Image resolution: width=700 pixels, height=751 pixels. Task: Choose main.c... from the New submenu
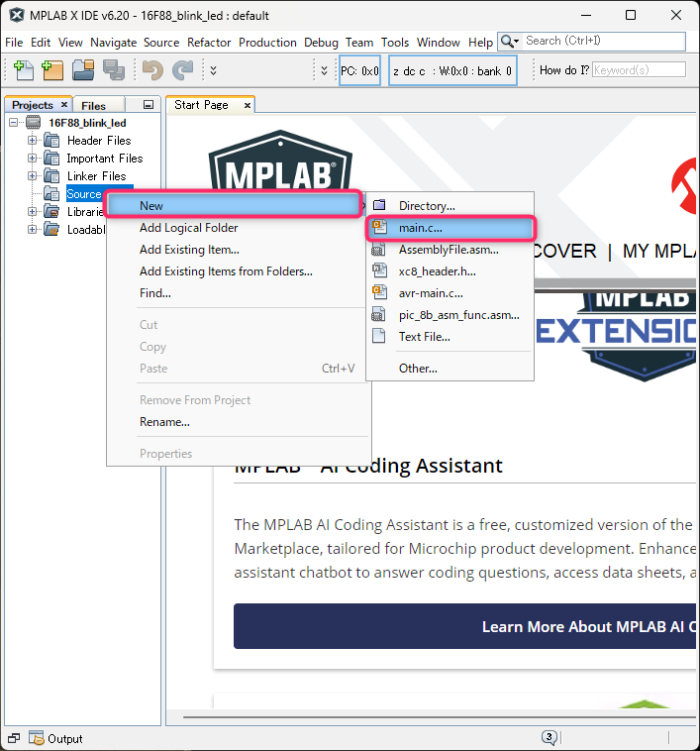click(x=450, y=228)
